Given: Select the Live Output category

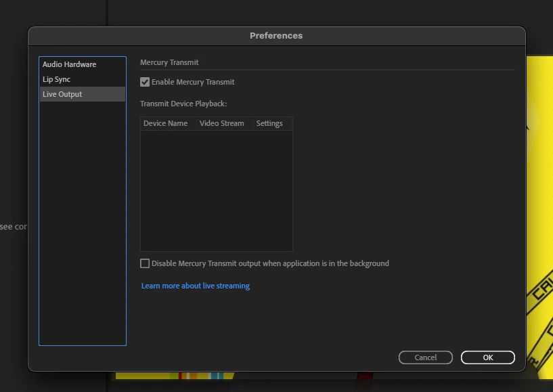Looking at the screenshot, I should point(82,94).
